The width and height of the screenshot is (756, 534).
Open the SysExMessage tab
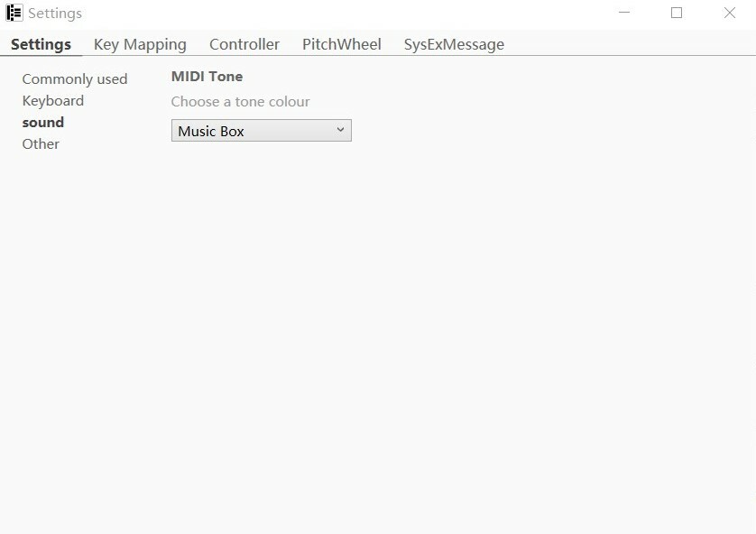pyautogui.click(x=454, y=44)
